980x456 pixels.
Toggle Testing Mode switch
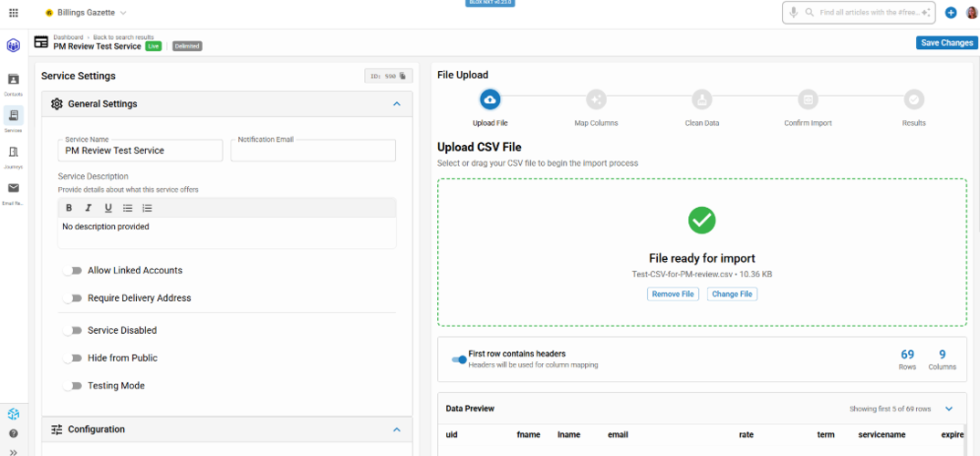point(73,386)
